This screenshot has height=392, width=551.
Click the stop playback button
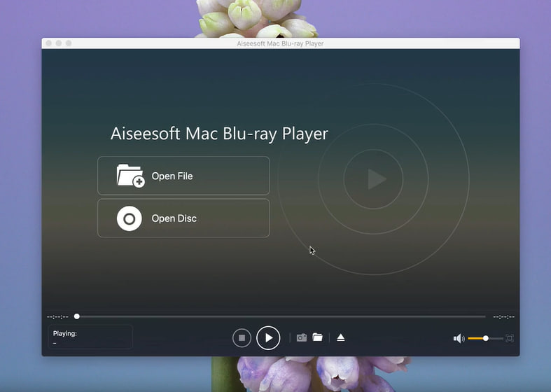[242, 338]
